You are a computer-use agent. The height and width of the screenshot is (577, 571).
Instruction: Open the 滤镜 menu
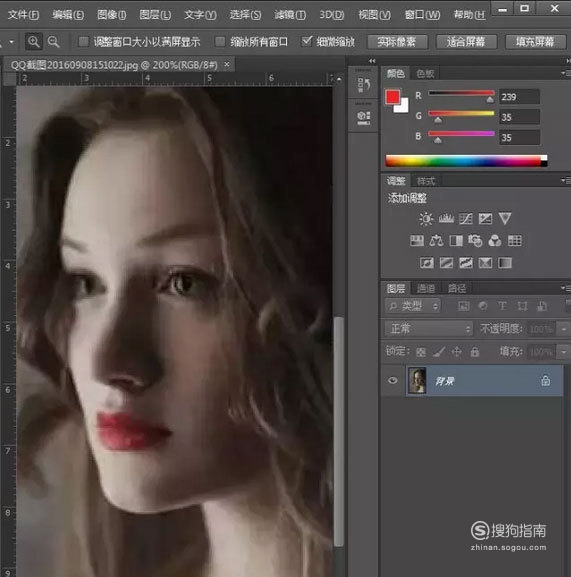point(290,15)
